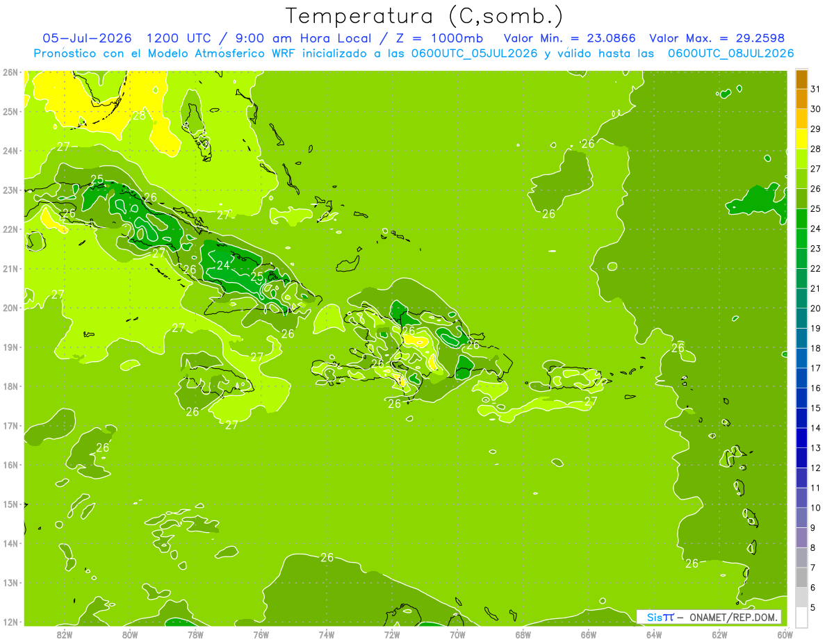The width and height of the screenshot is (834, 644).
Task: Click the gray legend band between 6 and 7
Action: (801, 577)
